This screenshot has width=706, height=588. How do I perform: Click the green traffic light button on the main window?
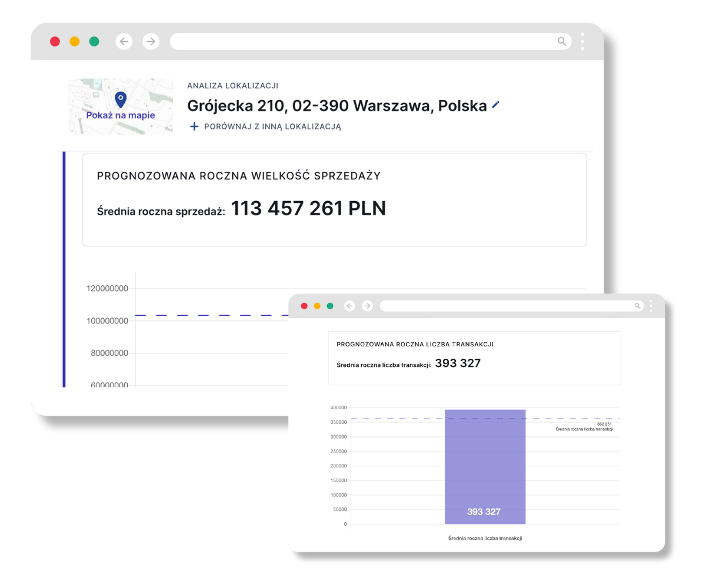point(94,42)
